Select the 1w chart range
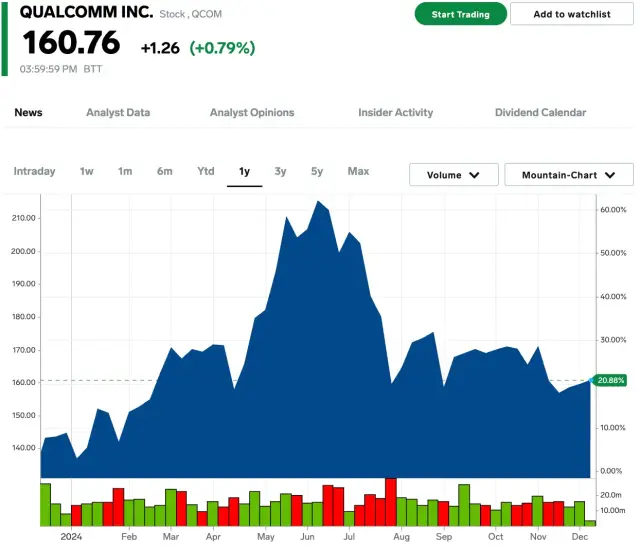The height and width of the screenshot is (549, 640). pos(87,172)
